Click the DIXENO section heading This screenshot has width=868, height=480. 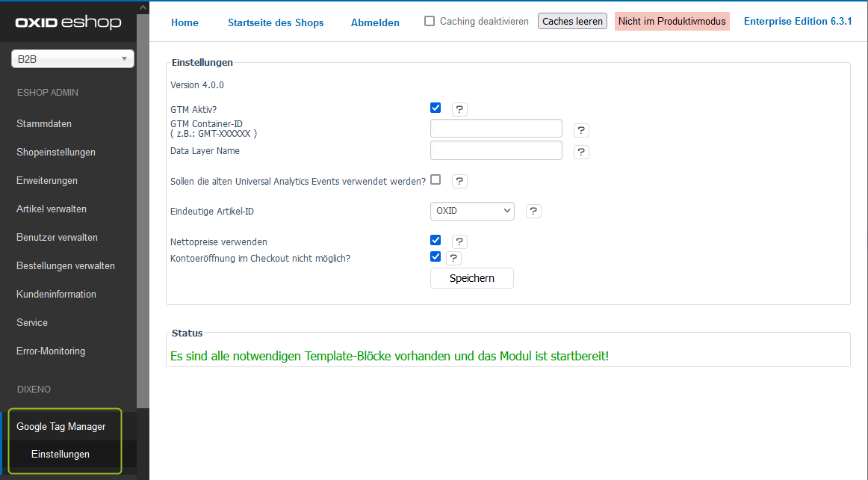tap(34, 389)
